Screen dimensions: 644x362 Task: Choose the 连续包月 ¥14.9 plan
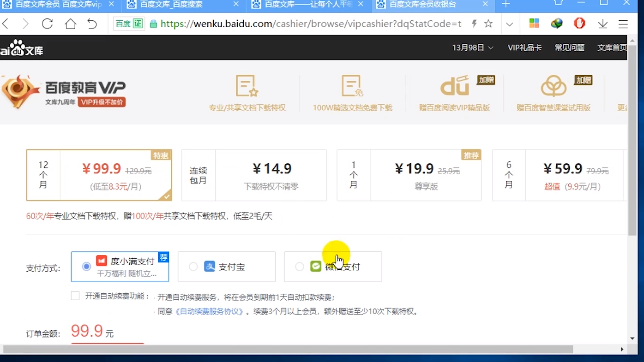pyautogui.click(x=254, y=175)
